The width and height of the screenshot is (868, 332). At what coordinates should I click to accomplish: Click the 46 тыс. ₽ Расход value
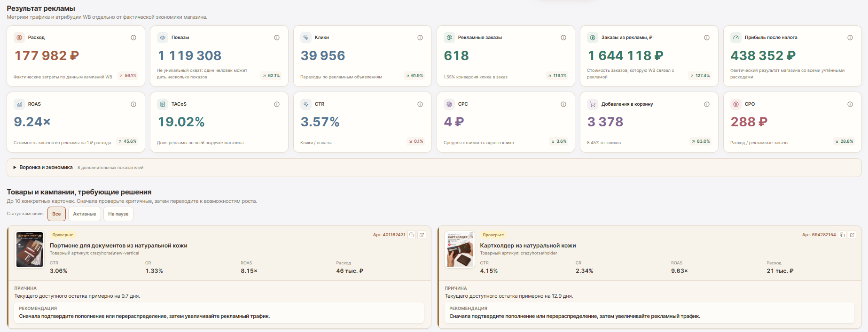click(350, 271)
